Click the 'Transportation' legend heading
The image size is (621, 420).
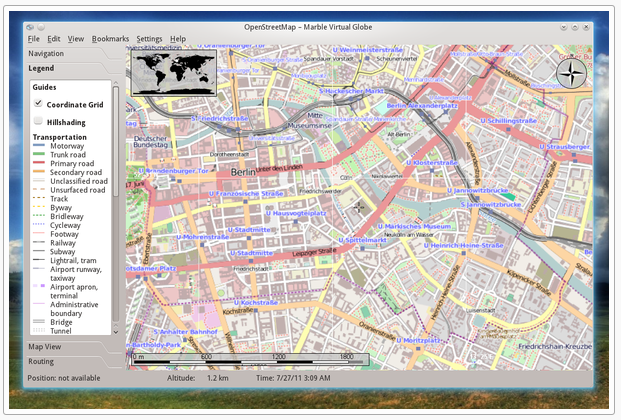coord(59,137)
